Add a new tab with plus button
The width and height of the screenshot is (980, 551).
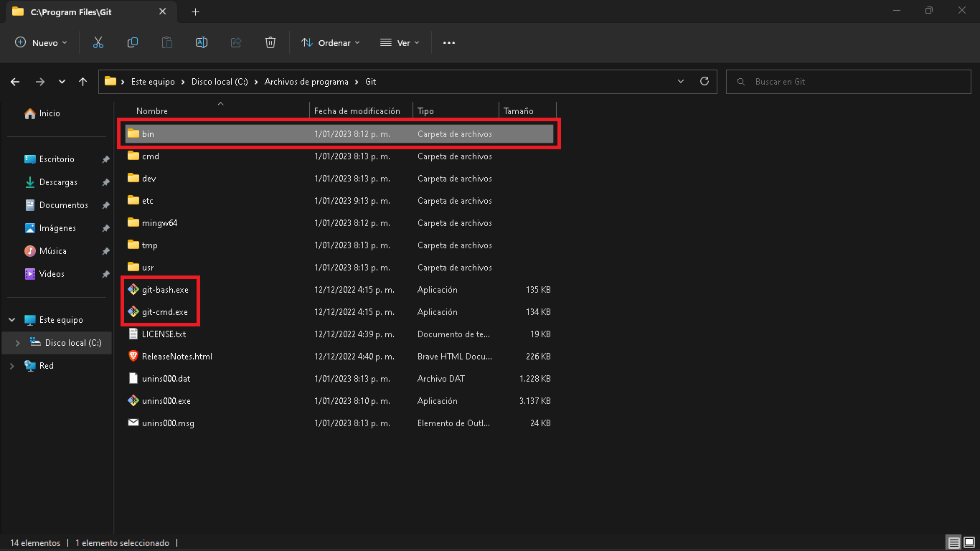[196, 11]
